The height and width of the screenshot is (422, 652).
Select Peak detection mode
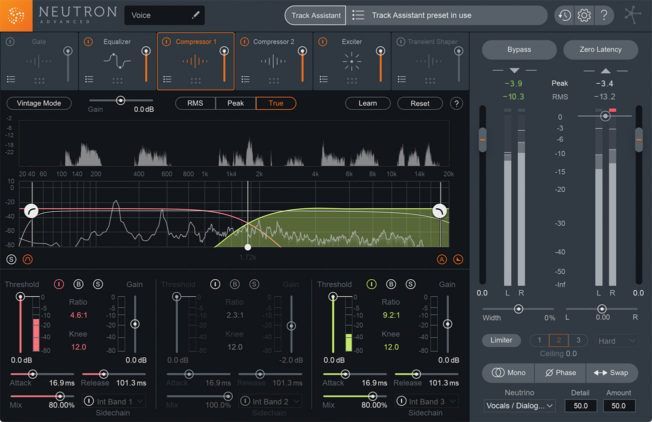point(235,103)
